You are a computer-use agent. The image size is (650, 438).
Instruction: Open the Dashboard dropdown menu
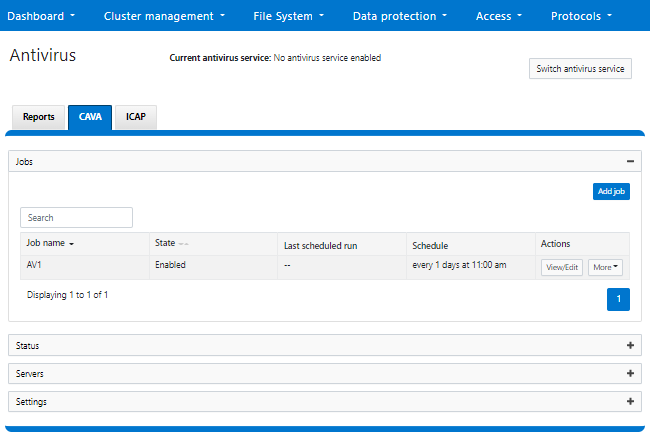click(x=42, y=16)
